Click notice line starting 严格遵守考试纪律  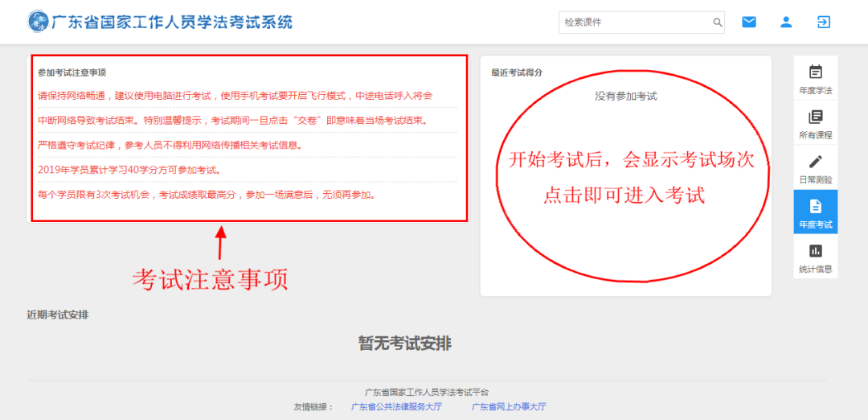(x=170, y=145)
